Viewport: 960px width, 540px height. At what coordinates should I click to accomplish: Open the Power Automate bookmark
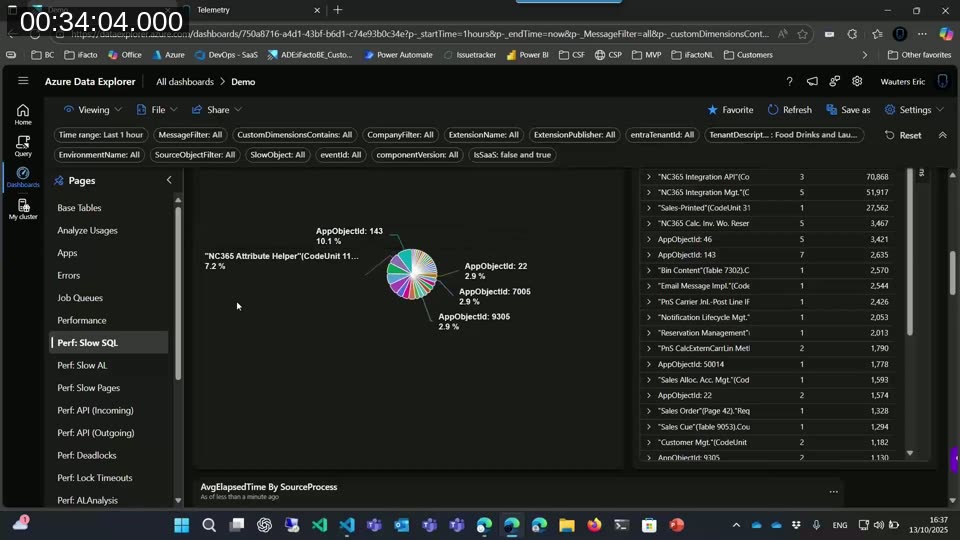pyautogui.click(x=398, y=55)
